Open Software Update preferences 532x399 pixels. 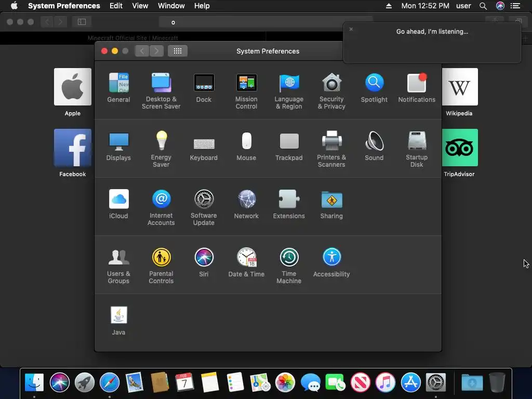coord(204,207)
